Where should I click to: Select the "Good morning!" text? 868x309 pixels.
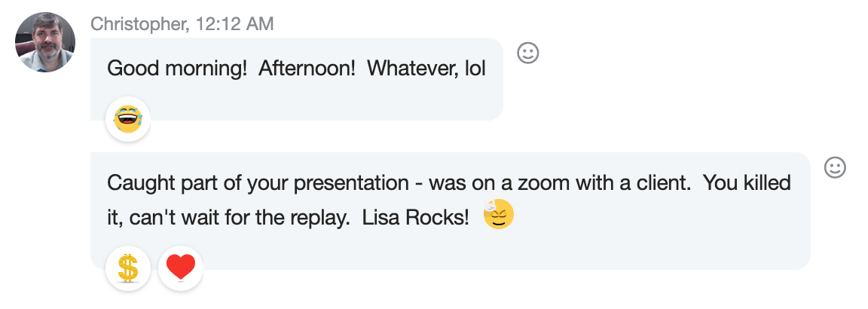coord(177,69)
